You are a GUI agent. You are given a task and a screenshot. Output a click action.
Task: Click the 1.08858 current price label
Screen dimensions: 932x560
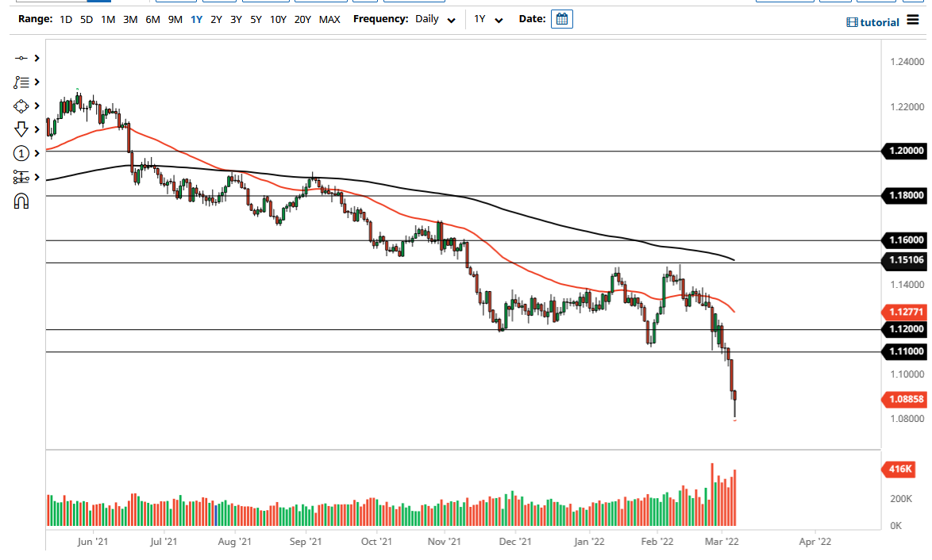click(903, 400)
